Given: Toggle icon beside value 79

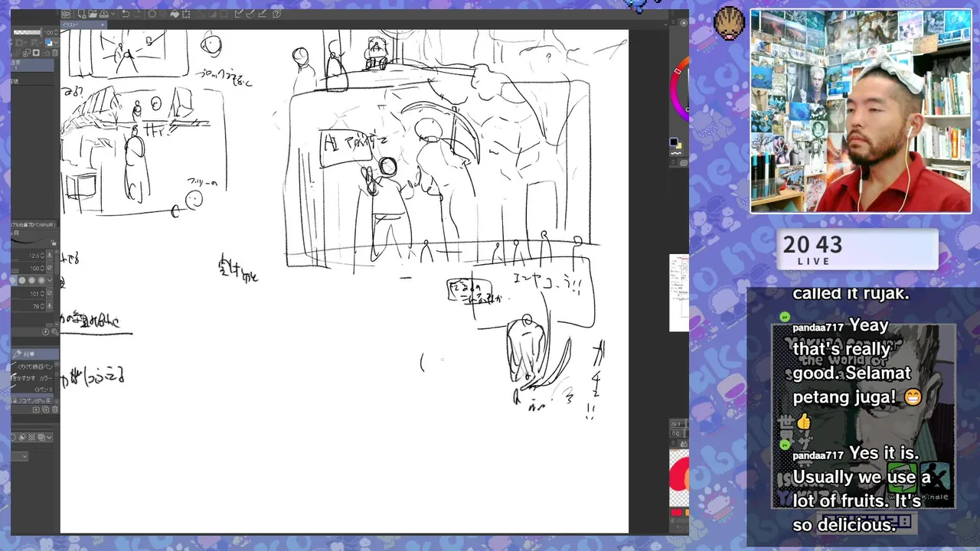Looking at the screenshot, I should 49,306.
